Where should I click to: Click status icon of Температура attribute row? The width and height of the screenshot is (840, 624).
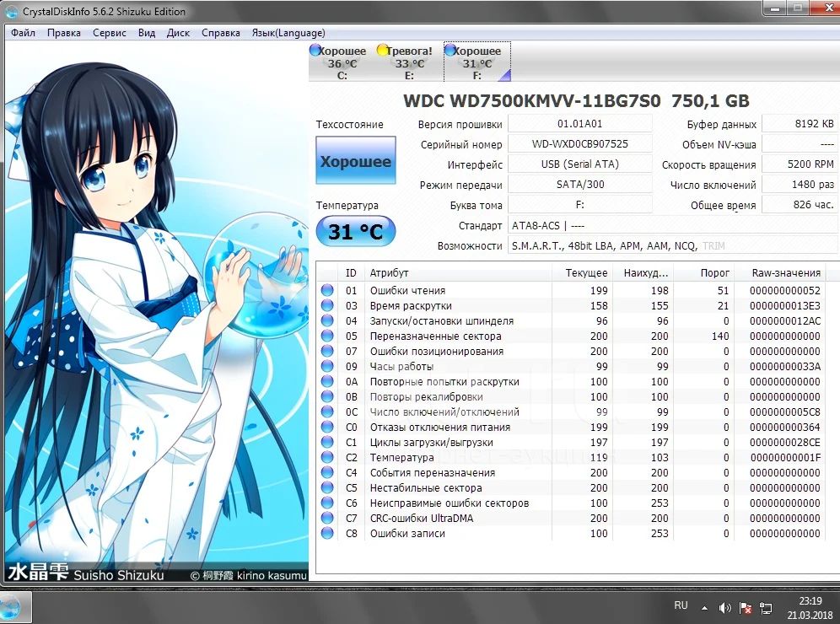[x=327, y=457]
